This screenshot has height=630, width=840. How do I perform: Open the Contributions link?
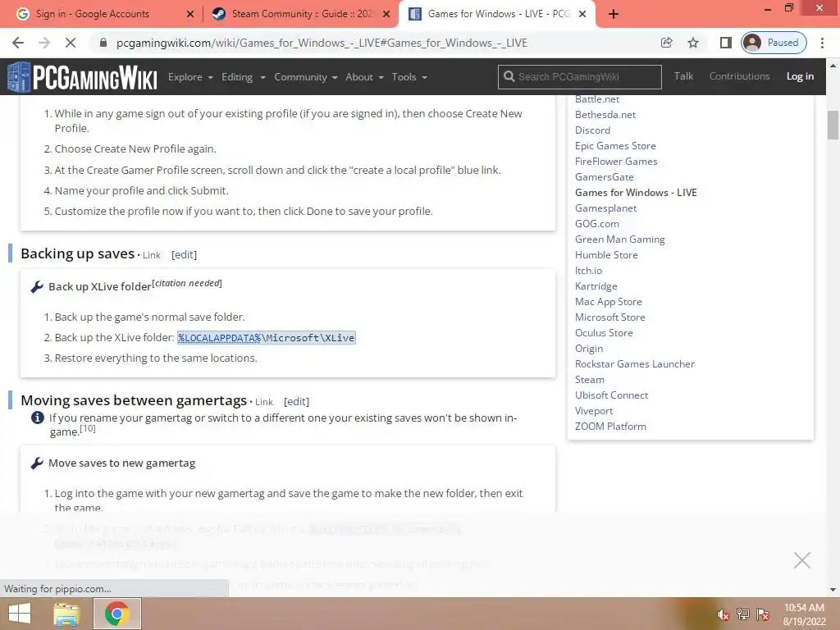click(x=739, y=76)
